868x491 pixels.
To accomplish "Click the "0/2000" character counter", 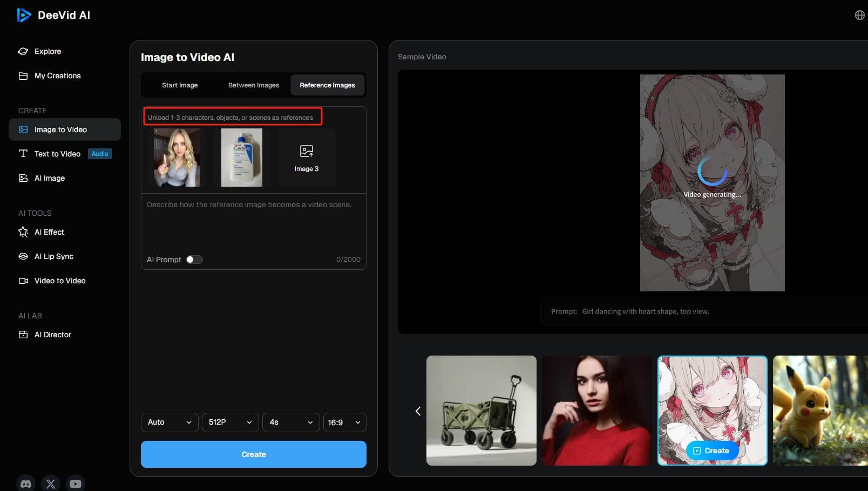I will click(348, 260).
